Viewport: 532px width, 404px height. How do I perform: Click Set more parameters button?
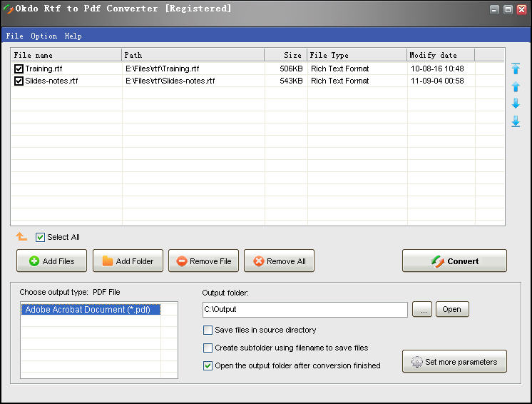coord(455,362)
